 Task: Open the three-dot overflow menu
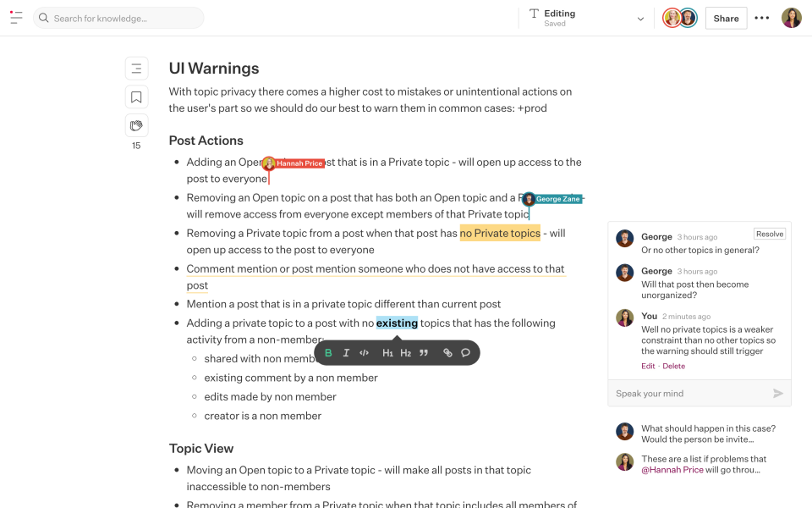761,18
